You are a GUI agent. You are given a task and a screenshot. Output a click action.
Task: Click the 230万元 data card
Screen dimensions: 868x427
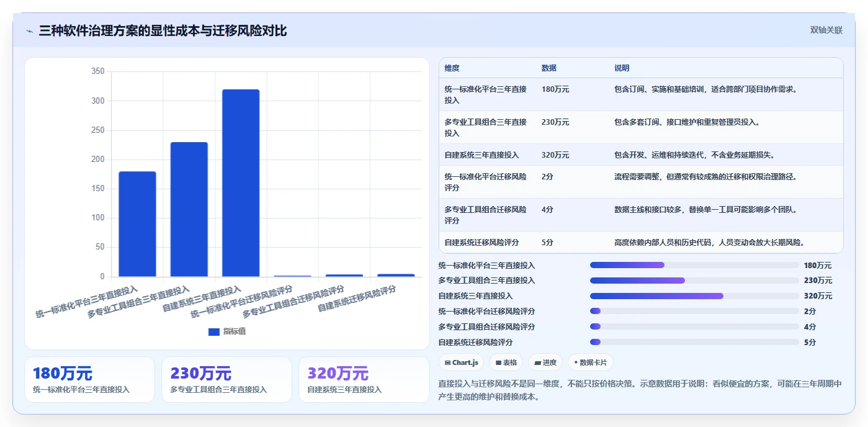[x=226, y=379]
